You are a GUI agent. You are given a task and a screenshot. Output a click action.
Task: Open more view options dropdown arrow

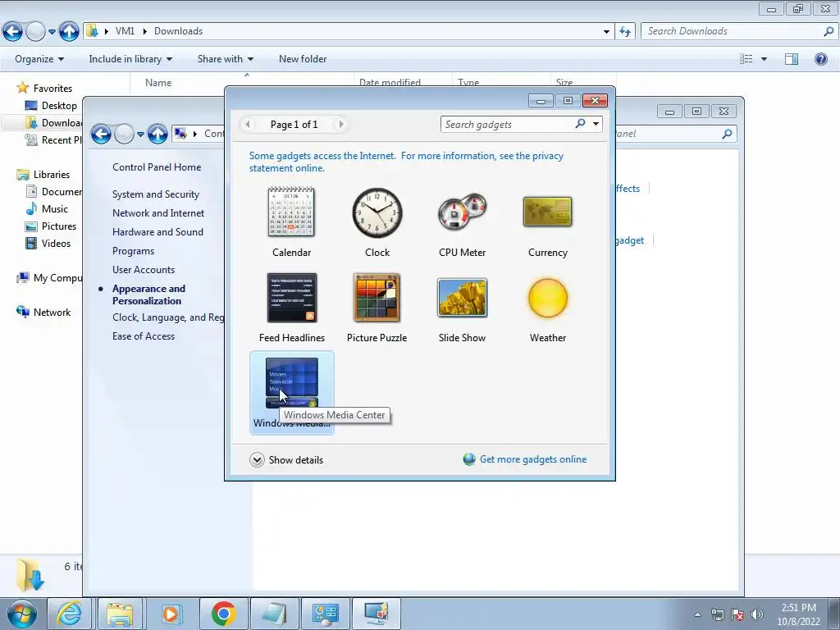pyautogui.click(x=764, y=59)
